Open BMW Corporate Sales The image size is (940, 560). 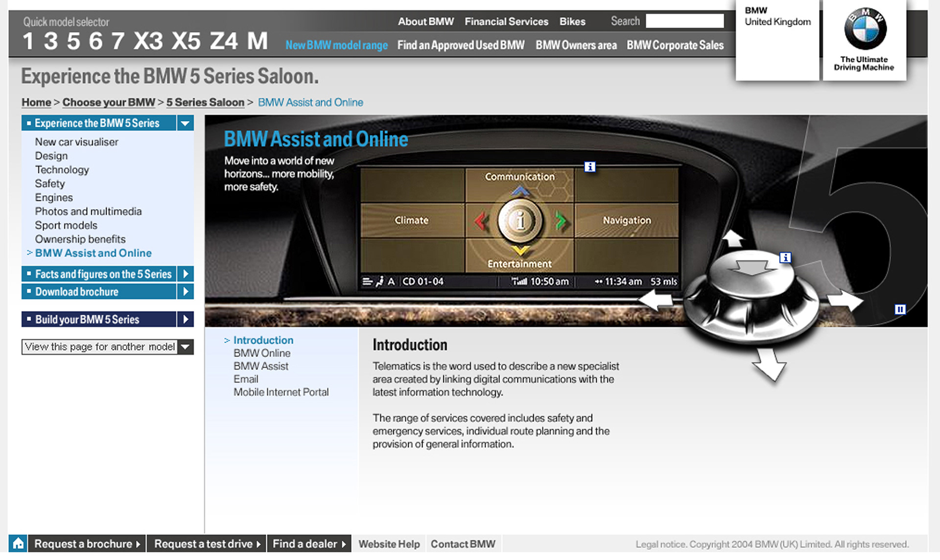click(675, 45)
